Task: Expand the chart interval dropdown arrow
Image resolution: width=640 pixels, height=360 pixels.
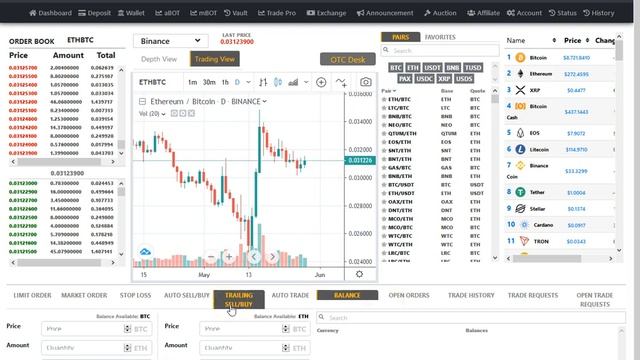Action: (x=248, y=82)
